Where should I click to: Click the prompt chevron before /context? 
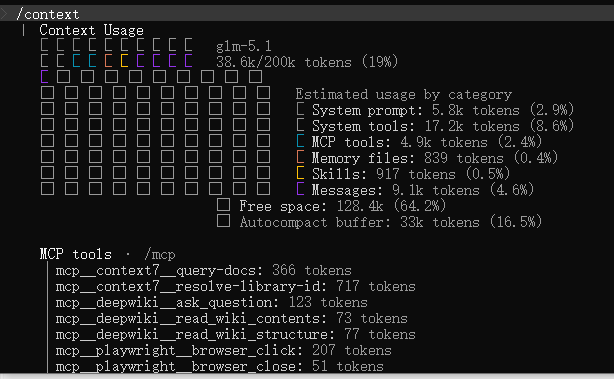[x=4, y=14]
